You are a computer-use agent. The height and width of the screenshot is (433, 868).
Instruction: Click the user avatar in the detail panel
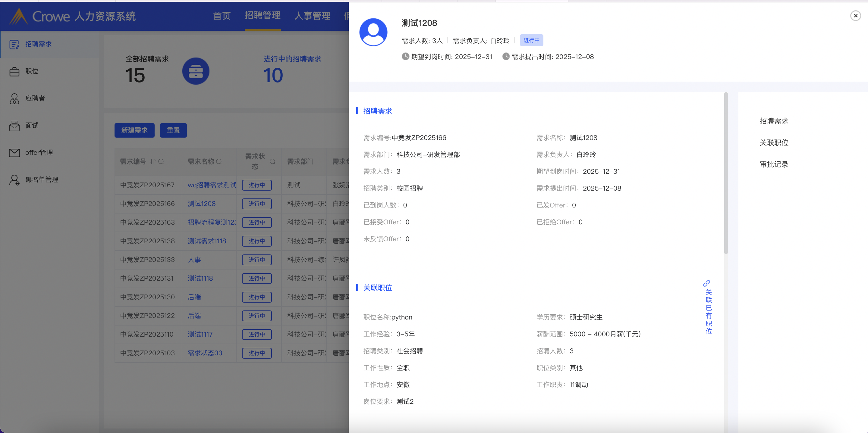(x=373, y=32)
